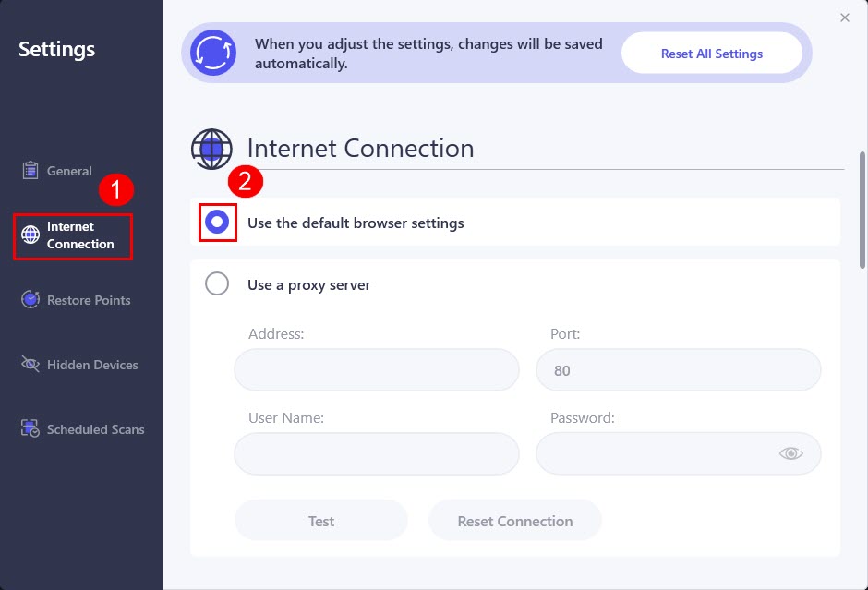Click the Internet Connection globe sidebar icon
Screen dimensions: 868x590
coord(30,235)
